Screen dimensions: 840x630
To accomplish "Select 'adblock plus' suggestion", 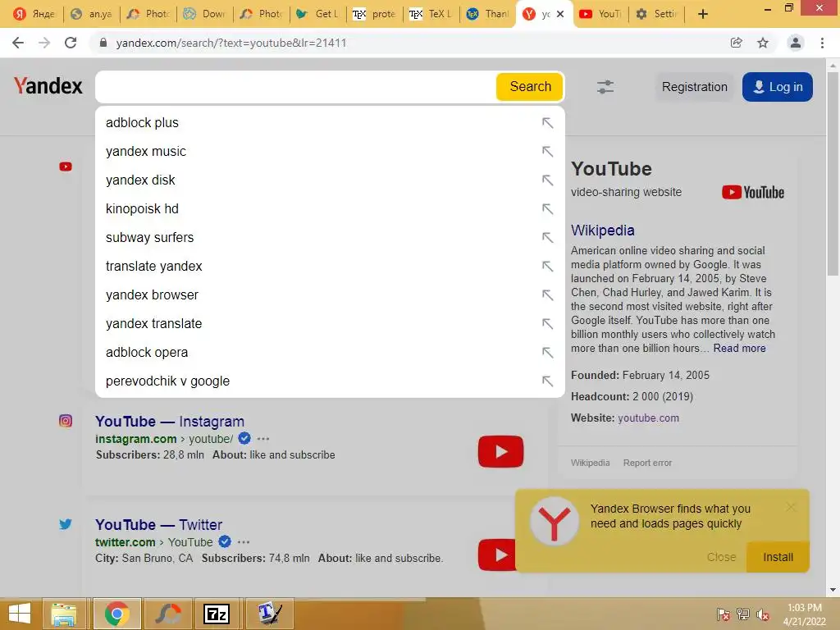I will pyautogui.click(x=330, y=123).
